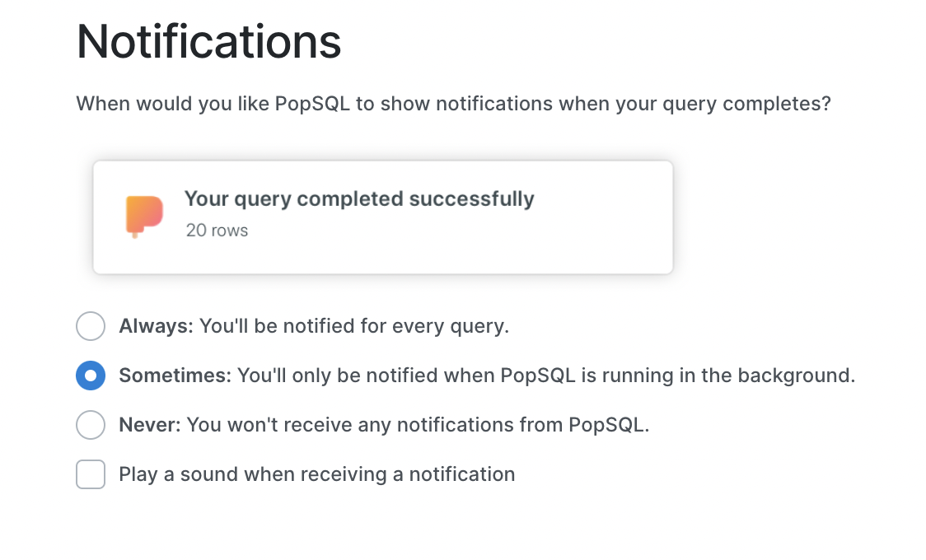Screen dimensions: 926x560
Task: Click "Play a sound when receiving a notification" label
Action: tap(317, 474)
